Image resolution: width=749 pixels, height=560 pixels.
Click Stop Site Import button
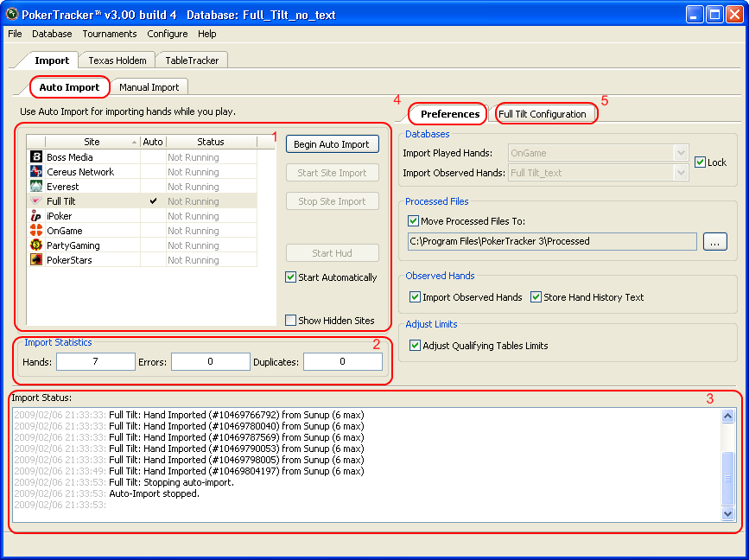[332, 201]
